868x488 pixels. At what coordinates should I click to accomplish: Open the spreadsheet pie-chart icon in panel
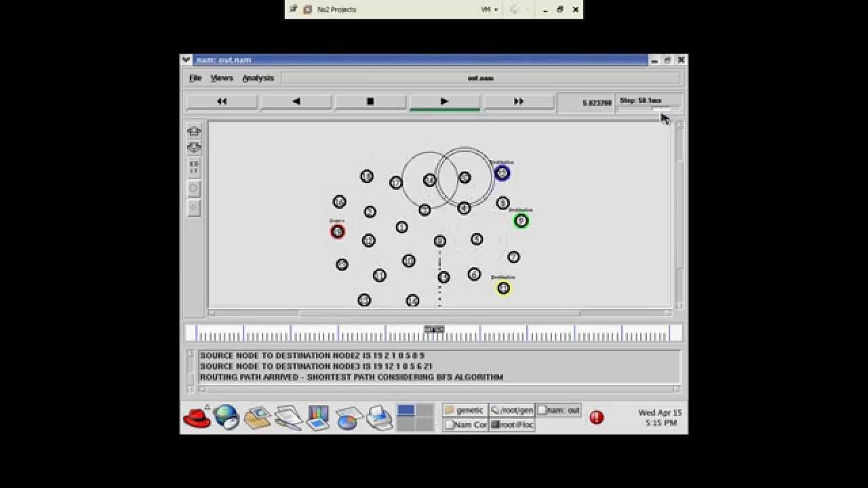pyautogui.click(x=349, y=418)
